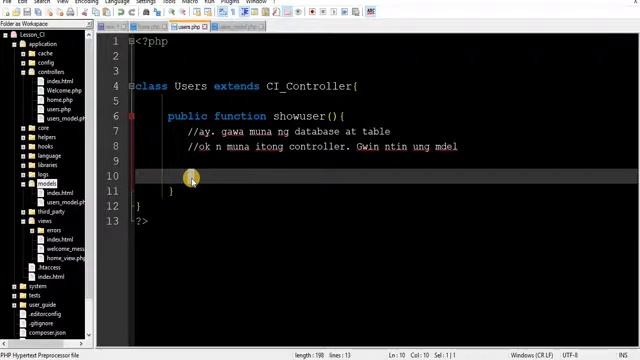The width and height of the screenshot is (640, 360).
Task: Click the Paste toolbar icon
Action: (x=106, y=12)
